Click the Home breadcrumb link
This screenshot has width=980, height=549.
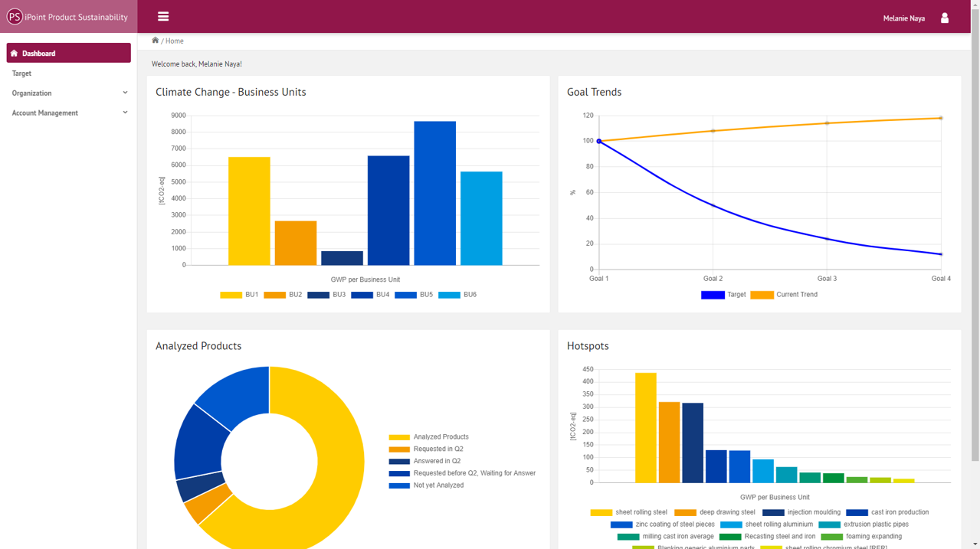[x=175, y=41]
